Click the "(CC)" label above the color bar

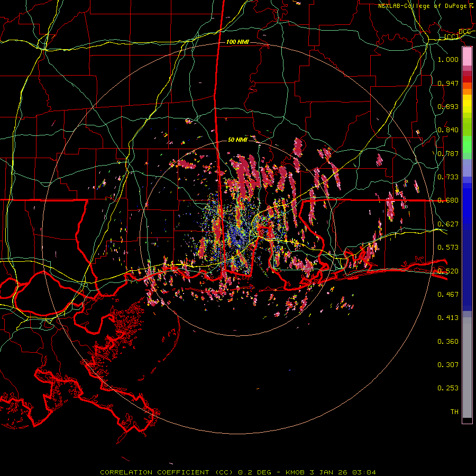(452, 37)
